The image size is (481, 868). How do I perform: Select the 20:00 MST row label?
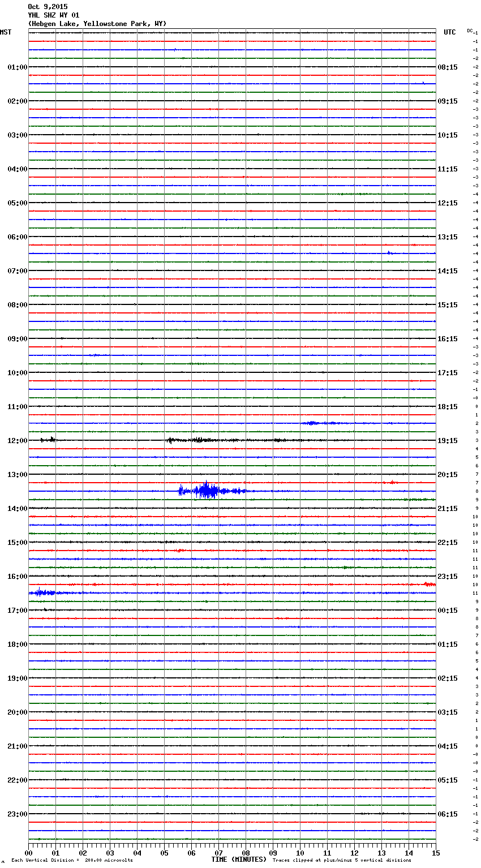point(17,712)
